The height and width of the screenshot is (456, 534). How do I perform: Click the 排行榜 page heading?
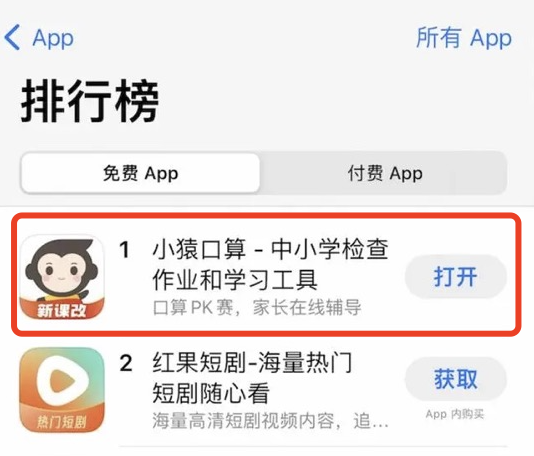(90, 101)
